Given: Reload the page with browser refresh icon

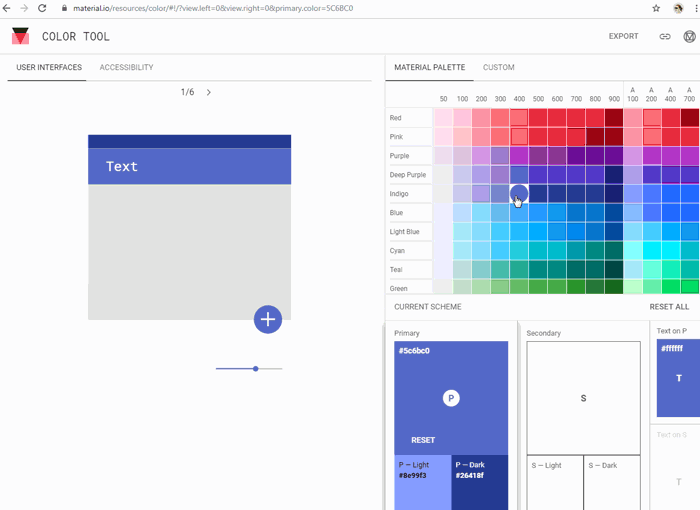Looking at the screenshot, I should coord(42,8).
